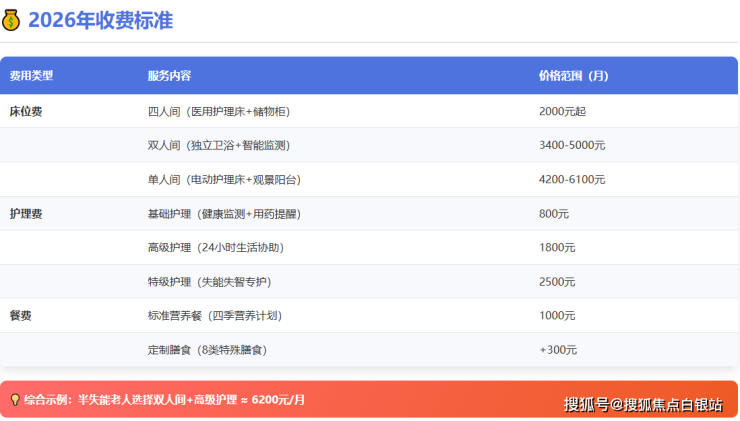
Task: Click the 价格范围（月）column header
Action: [573, 76]
